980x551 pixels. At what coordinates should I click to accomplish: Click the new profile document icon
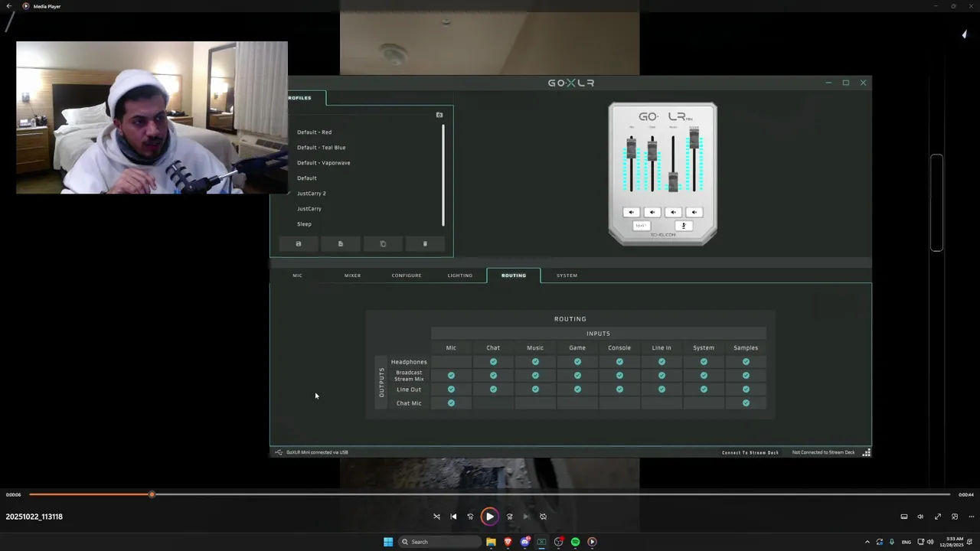341,244
